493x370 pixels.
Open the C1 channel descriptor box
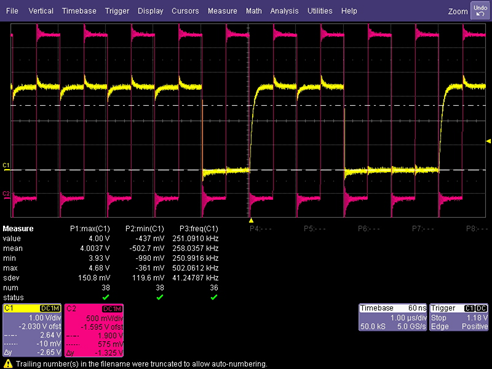point(32,330)
